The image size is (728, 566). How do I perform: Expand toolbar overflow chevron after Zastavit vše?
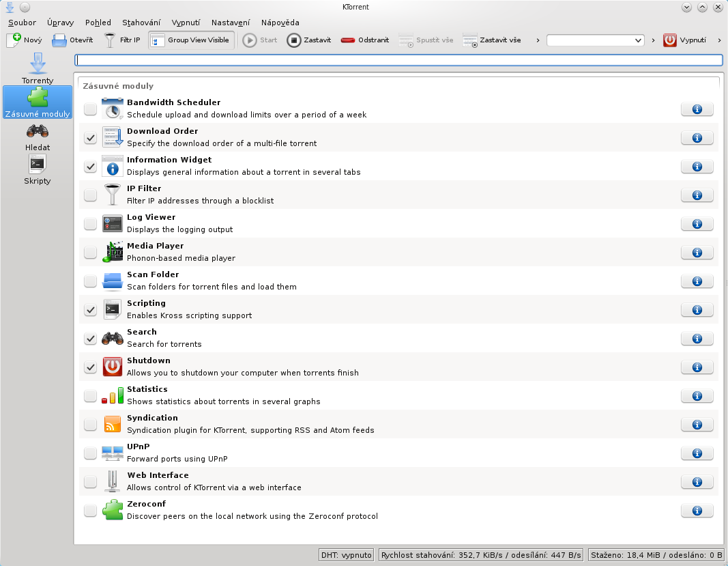tap(538, 40)
